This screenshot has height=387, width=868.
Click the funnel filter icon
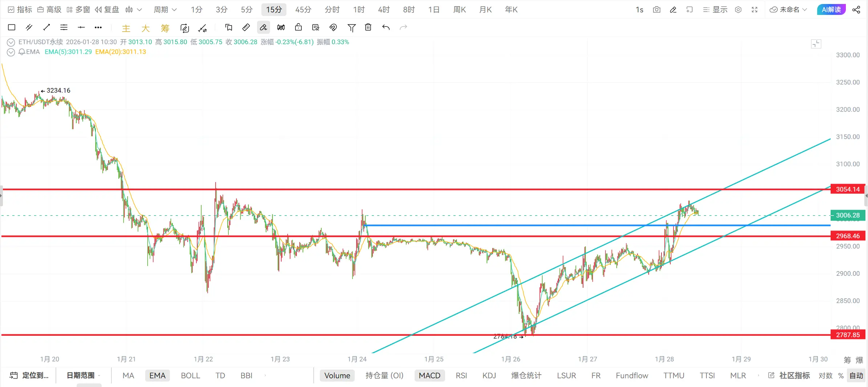[x=351, y=28]
